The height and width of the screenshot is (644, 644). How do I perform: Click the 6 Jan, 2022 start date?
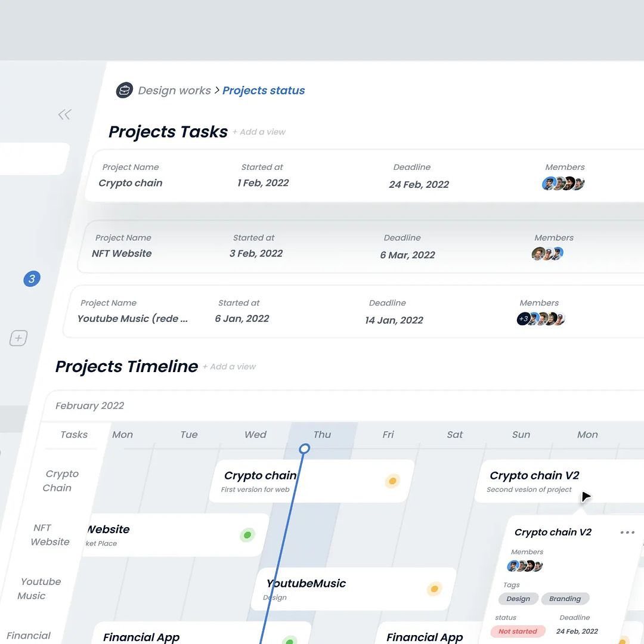pyautogui.click(x=242, y=318)
